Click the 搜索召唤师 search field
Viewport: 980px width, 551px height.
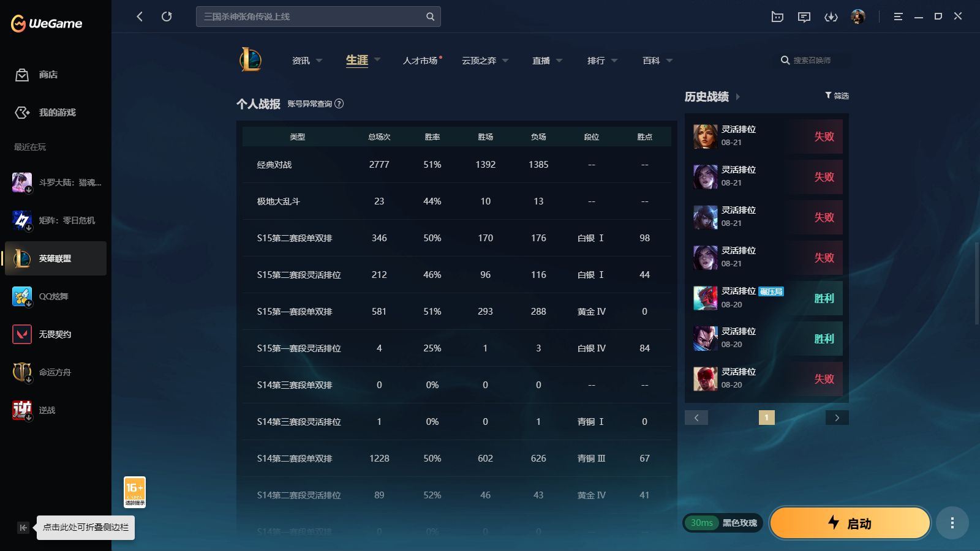coord(812,61)
